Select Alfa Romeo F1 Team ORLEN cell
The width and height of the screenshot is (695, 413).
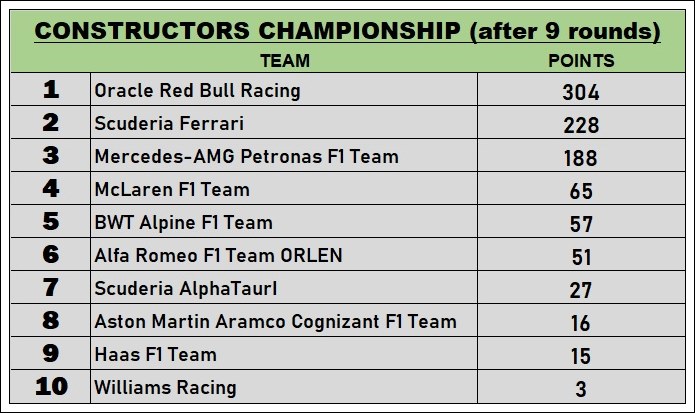point(284,255)
